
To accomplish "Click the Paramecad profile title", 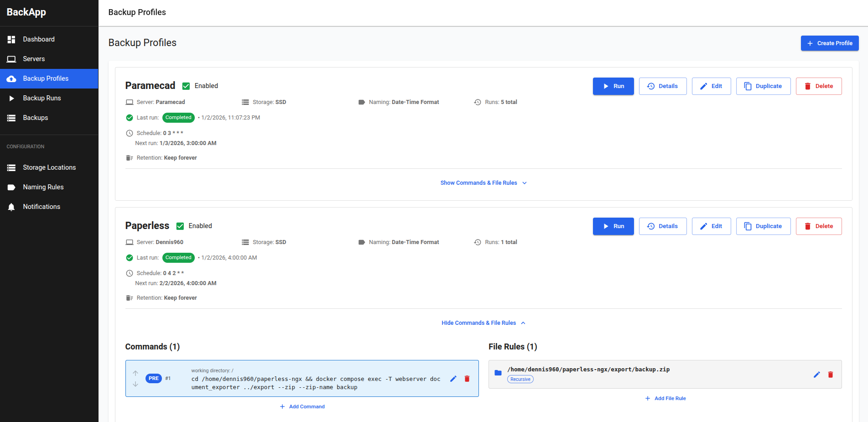I will click(x=150, y=86).
